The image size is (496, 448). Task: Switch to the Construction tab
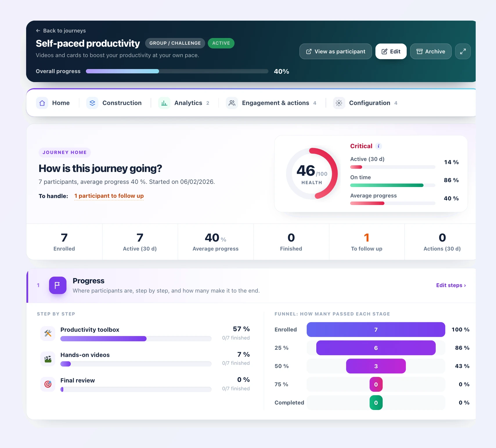click(x=114, y=103)
